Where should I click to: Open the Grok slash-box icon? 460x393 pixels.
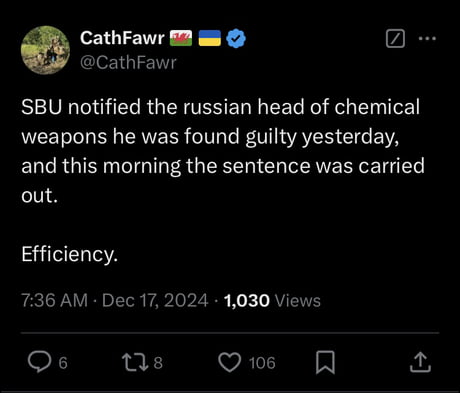point(395,39)
